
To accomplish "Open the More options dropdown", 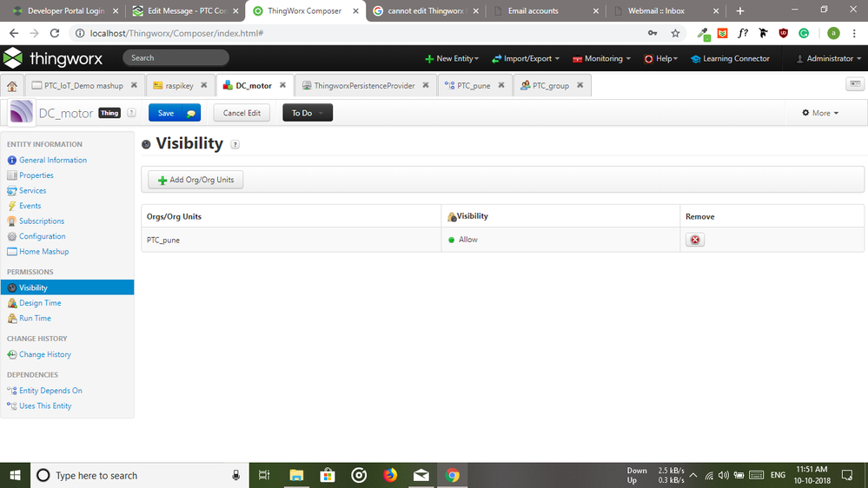I will tap(820, 113).
